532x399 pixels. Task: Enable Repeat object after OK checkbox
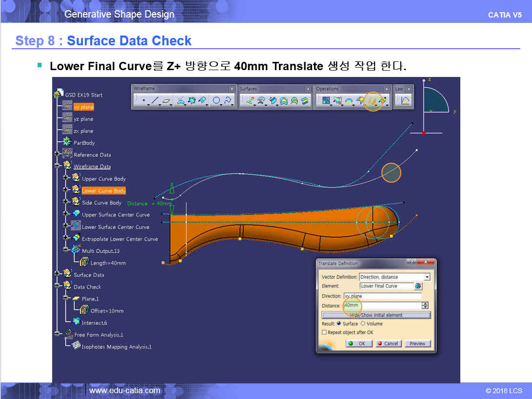click(x=324, y=332)
